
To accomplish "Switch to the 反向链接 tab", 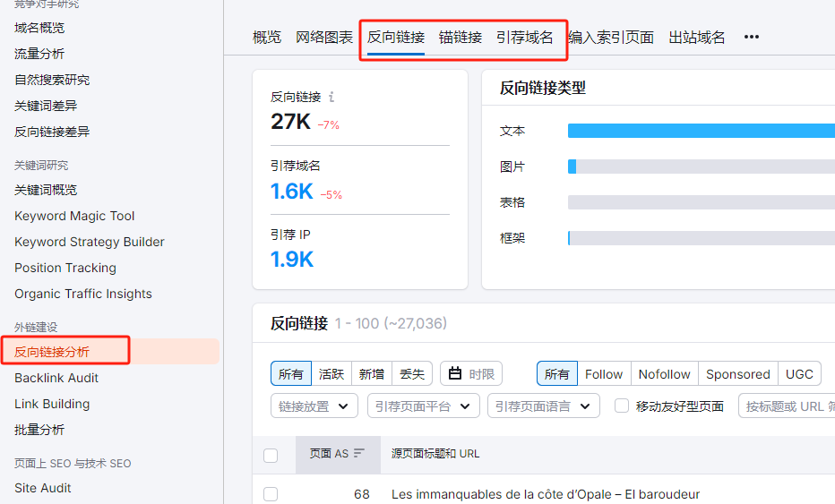I will (396, 38).
